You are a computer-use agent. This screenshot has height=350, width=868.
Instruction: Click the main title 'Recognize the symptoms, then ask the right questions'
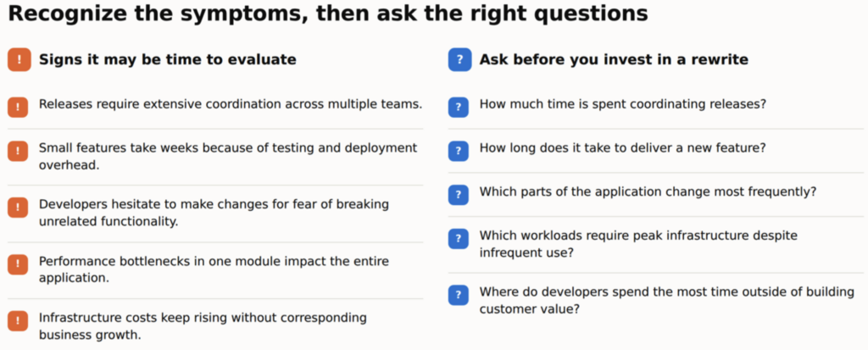tap(328, 14)
